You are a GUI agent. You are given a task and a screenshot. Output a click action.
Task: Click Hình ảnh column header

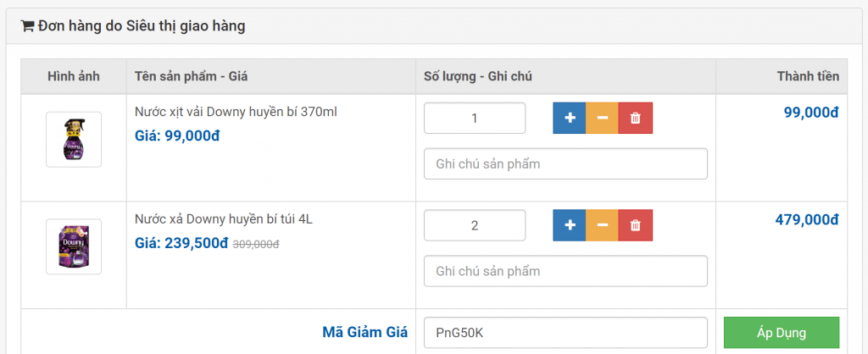click(x=74, y=76)
